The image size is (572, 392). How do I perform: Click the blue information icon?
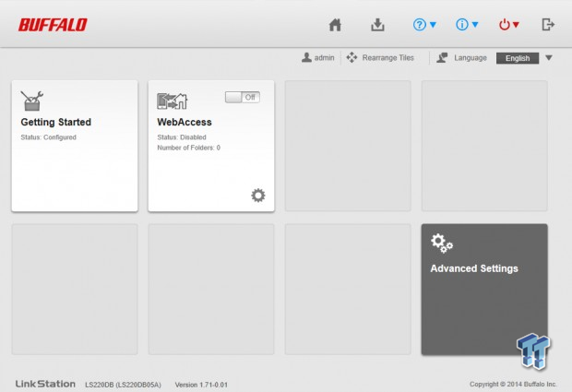coord(462,25)
